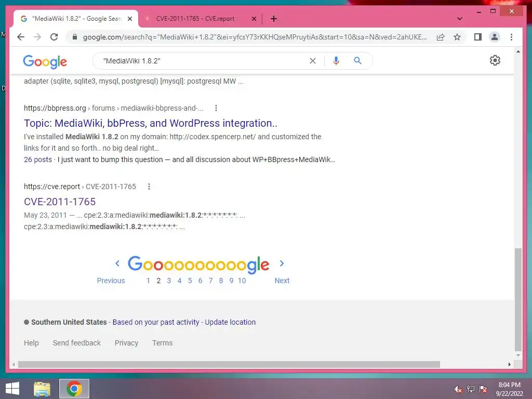532x399 pixels.
Task: Click the scrollbar up arrow
Action: 518,51
